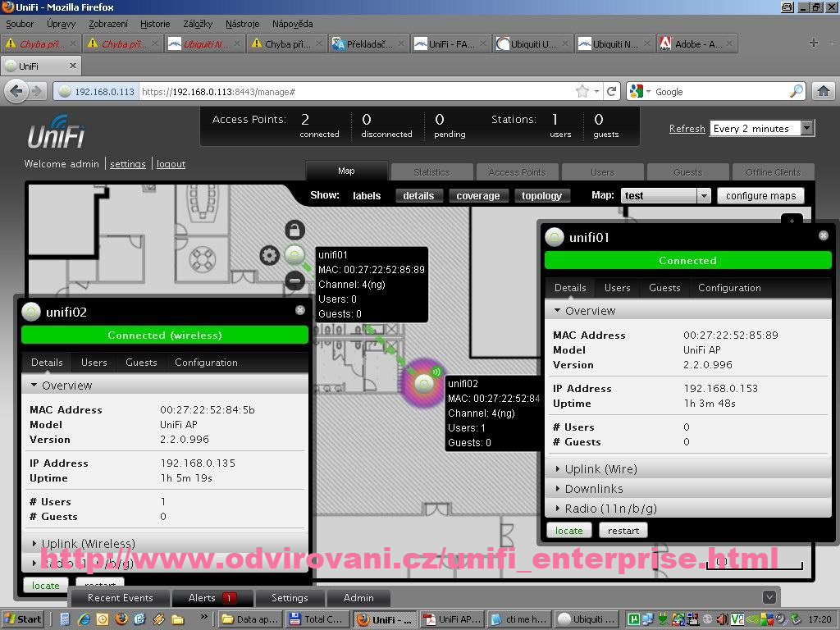Close the unifi01 details panel
Image resolution: width=840 pixels, height=630 pixels.
click(824, 235)
